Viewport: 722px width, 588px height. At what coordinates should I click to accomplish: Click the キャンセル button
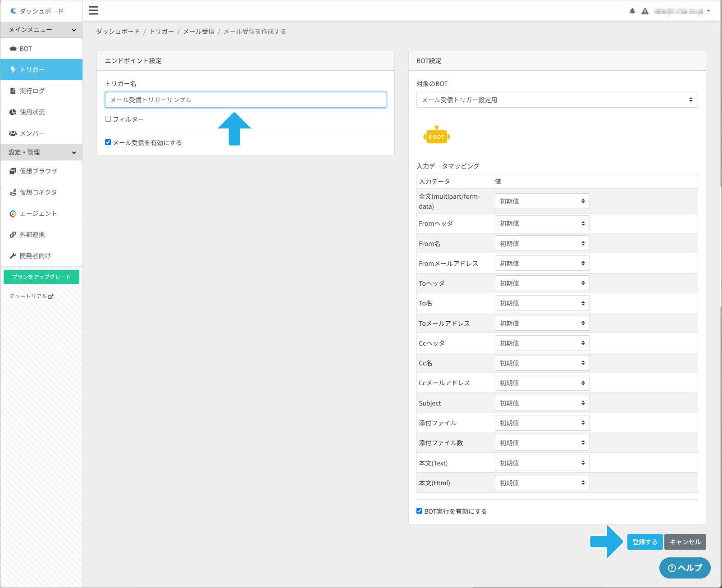[685, 542]
